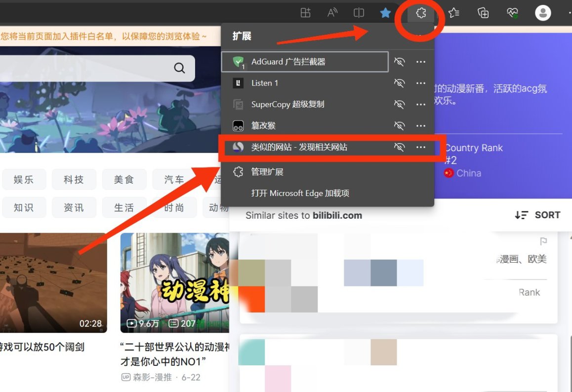Screen dimensions: 572x392
Task: Select 类似的网站 - 发现相关网站 entry
Action: [305, 147]
